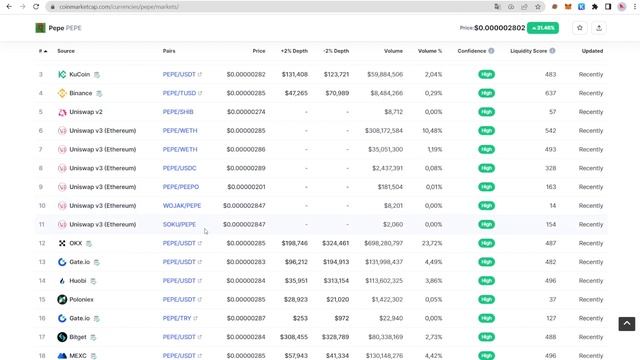Screen dimensions: 640x360
Task: Sort by Pairs column header
Action: pyautogui.click(x=169, y=51)
